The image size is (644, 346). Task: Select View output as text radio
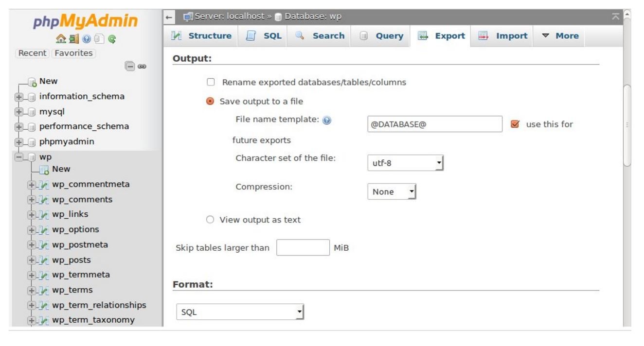210,220
